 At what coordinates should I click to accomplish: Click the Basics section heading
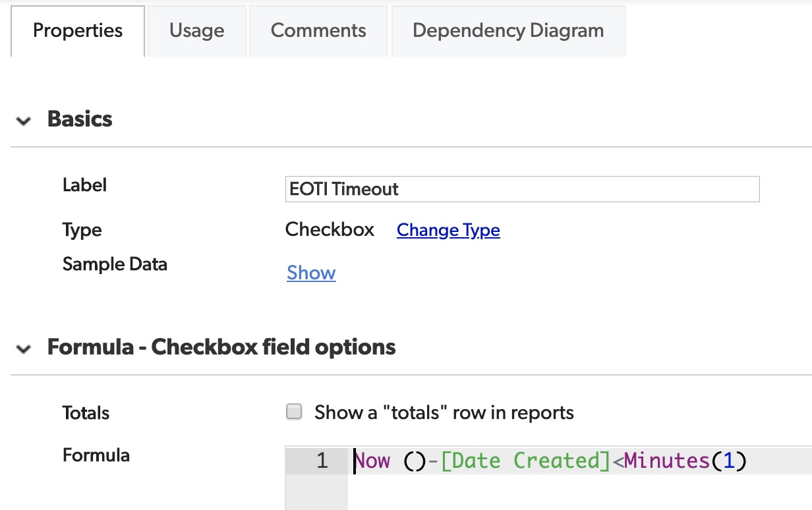pyautogui.click(x=80, y=119)
